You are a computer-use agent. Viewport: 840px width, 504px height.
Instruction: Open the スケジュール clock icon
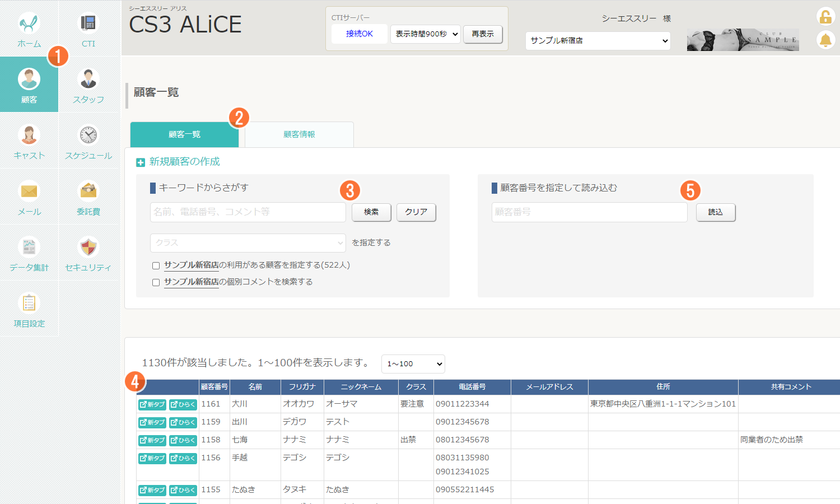88,136
